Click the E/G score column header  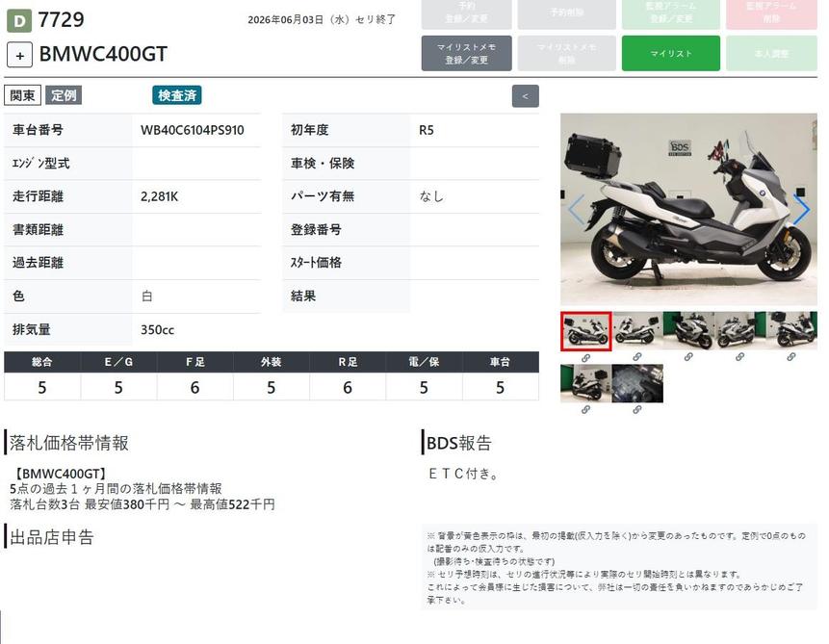(x=118, y=362)
